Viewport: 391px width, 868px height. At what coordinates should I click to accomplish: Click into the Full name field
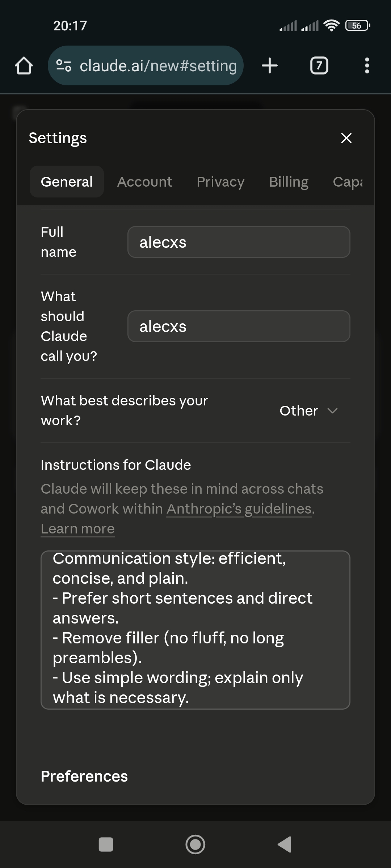239,242
